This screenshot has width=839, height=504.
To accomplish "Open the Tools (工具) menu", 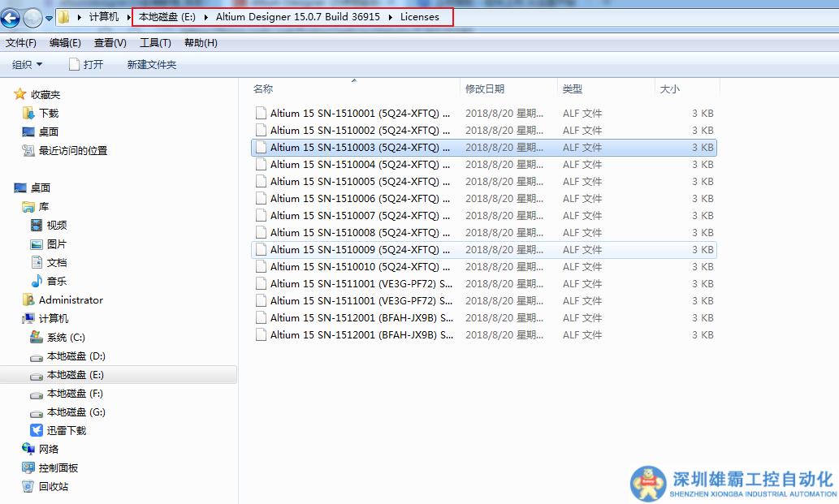I will [x=155, y=43].
